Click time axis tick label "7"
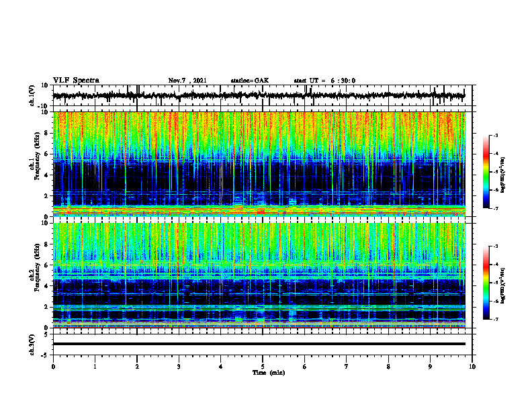This screenshot has height=411, width=532. point(347,367)
